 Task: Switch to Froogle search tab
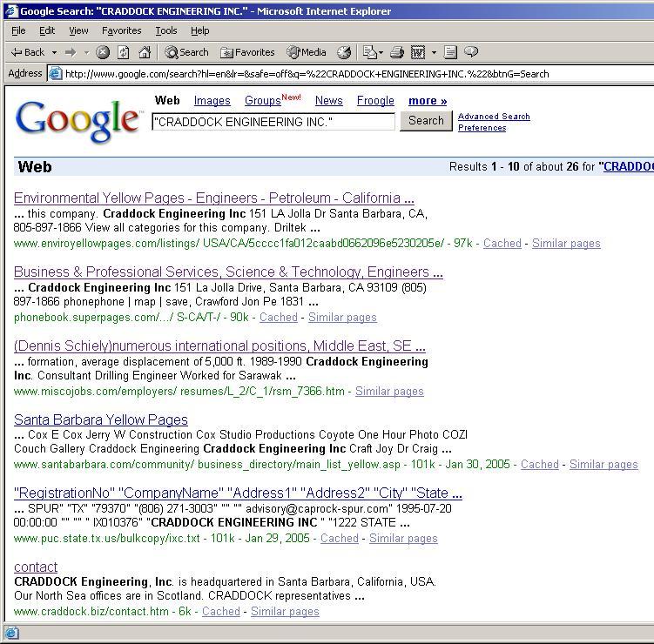tap(375, 100)
